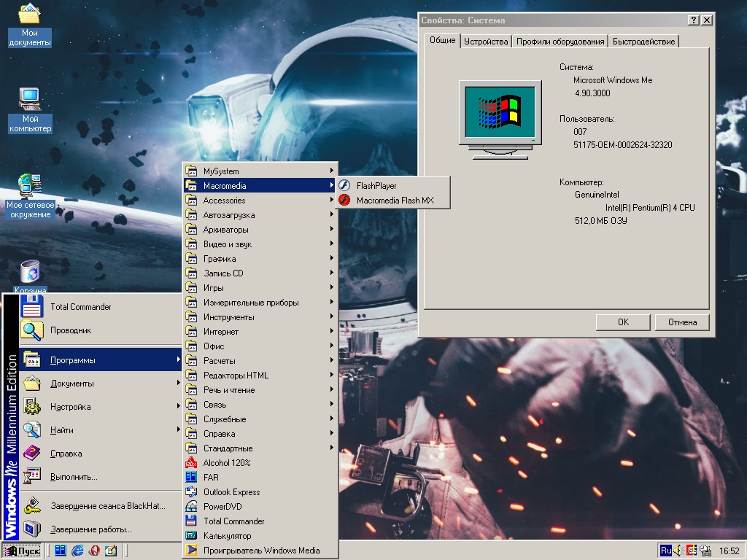This screenshot has height=560, width=747.
Task: Switch to the Быстродействие tab
Action: pos(643,42)
